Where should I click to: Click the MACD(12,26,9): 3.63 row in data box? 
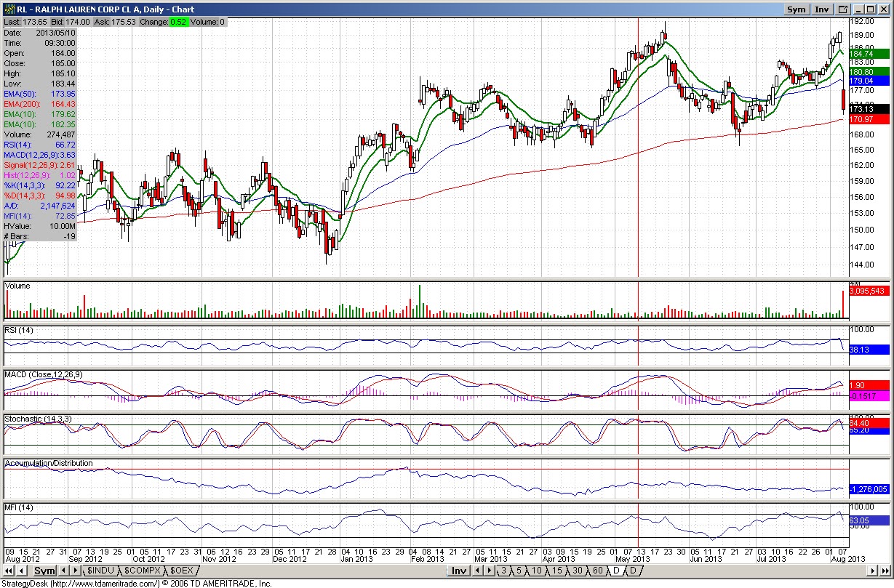click(x=40, y=155)
